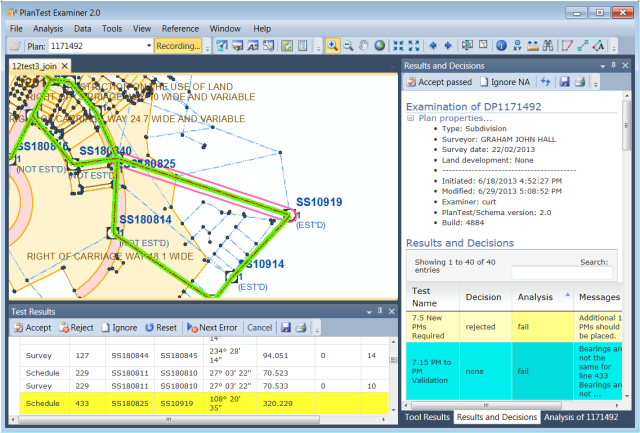Open the Data menu
Image resolution: width=640 pixels, height=433 pixels.
click(82, 29)
